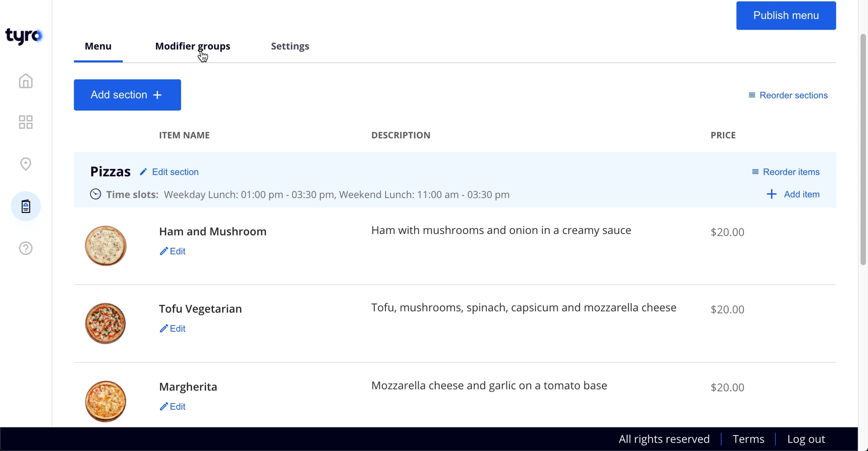Image resolution: width=868 pixels, height=451 pixels.
Task: Click Reorder items in Pizzas section
Action: coord(786,172)
